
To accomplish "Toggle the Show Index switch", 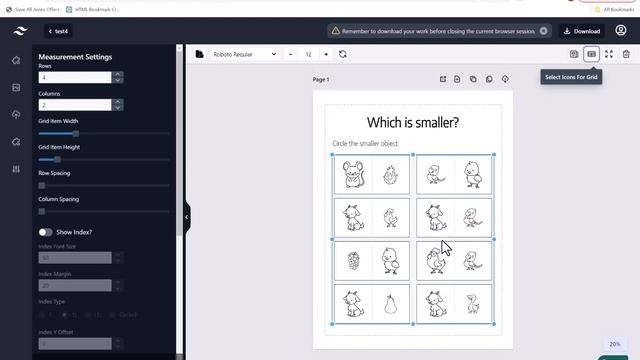I will click(x=45, y=232).
